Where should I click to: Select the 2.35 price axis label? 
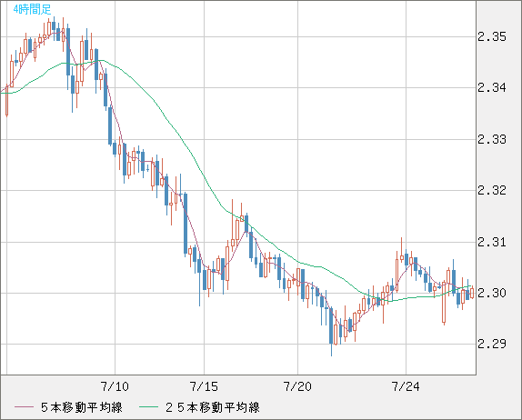[492, 36]
